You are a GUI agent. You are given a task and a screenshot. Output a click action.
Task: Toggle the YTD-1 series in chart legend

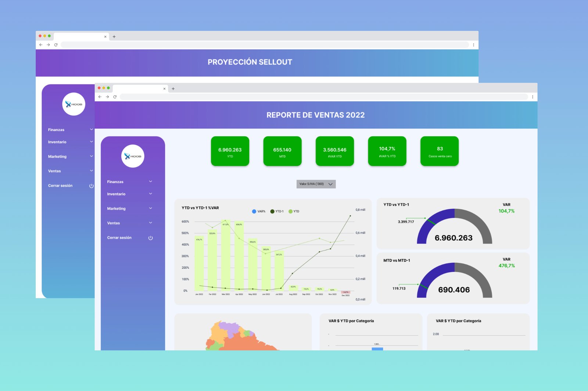coord(277,211)
